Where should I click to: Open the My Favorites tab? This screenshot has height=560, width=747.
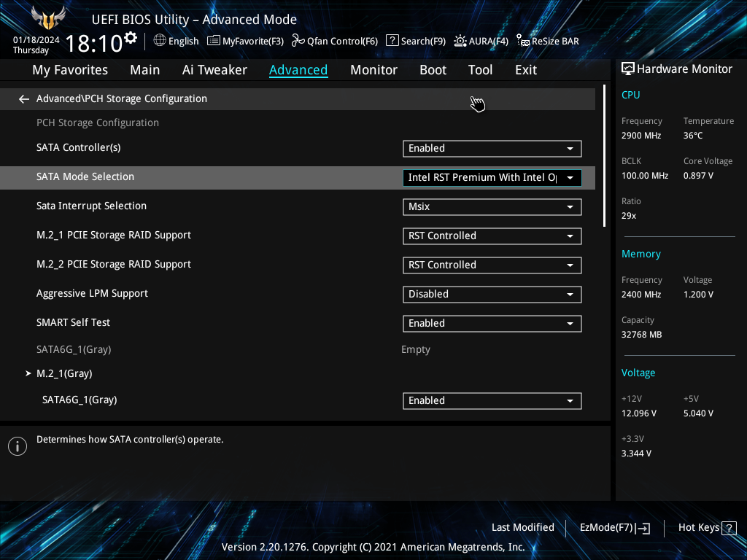coord(70,70)
